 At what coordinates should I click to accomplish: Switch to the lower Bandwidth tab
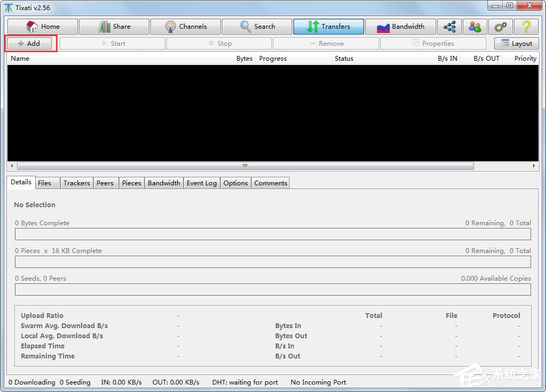click(164, 183)
